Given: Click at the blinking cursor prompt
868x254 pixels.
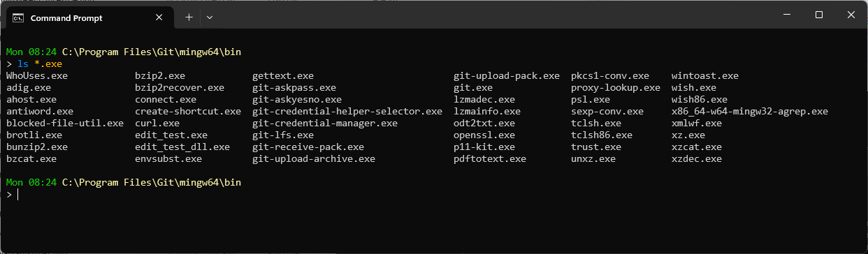Looking at the screenshot, I should point(17,195).
